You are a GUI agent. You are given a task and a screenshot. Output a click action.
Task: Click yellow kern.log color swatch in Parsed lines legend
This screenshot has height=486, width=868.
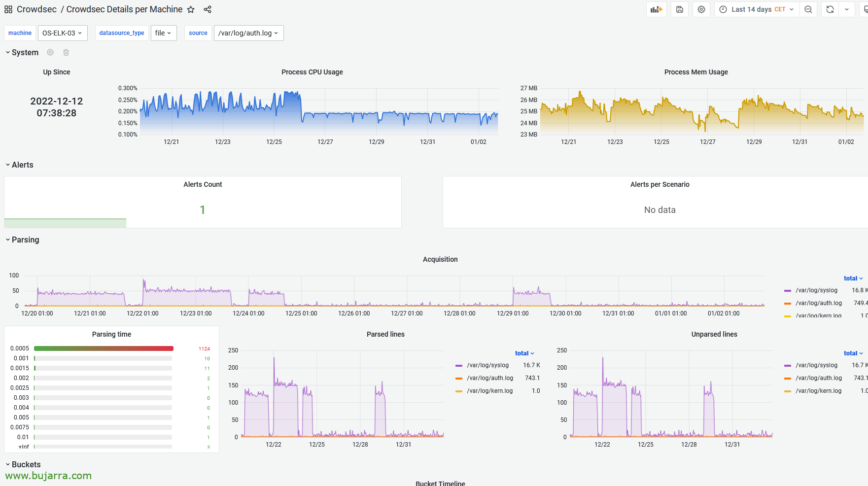click(459, 391)
